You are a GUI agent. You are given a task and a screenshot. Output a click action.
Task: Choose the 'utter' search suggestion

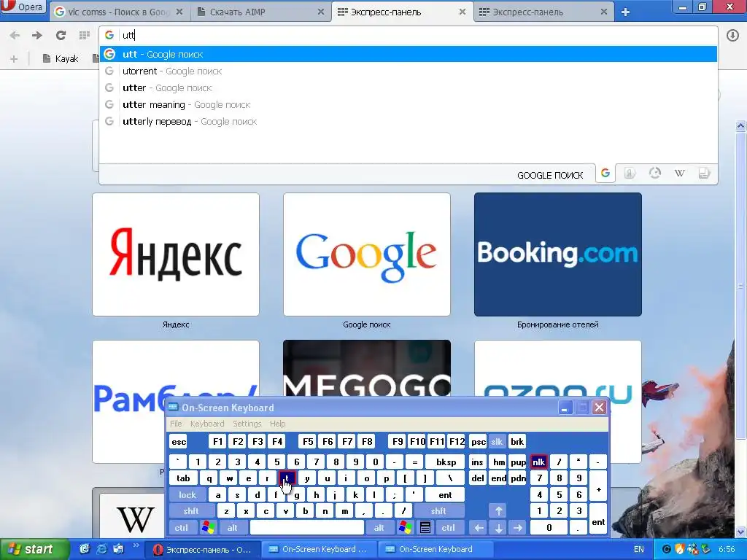409,87
